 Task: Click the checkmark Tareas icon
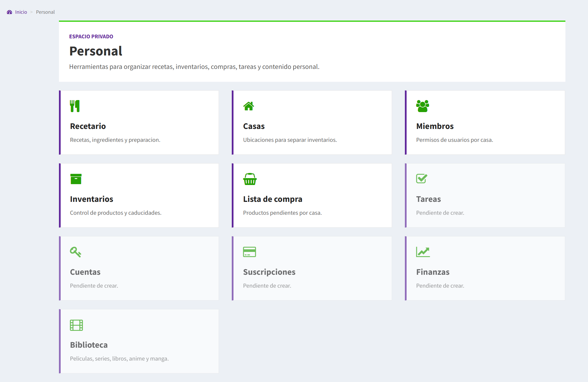(422, 179)
